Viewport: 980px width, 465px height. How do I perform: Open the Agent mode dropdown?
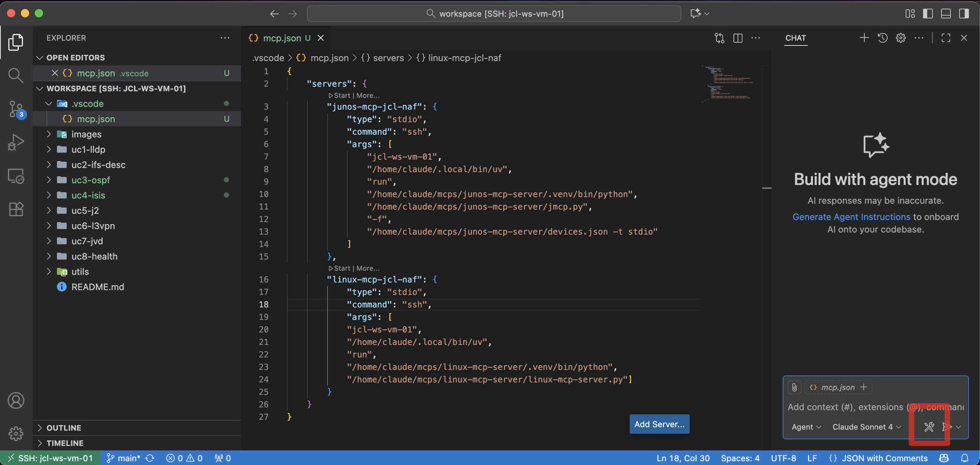click(x=806, y=426)
